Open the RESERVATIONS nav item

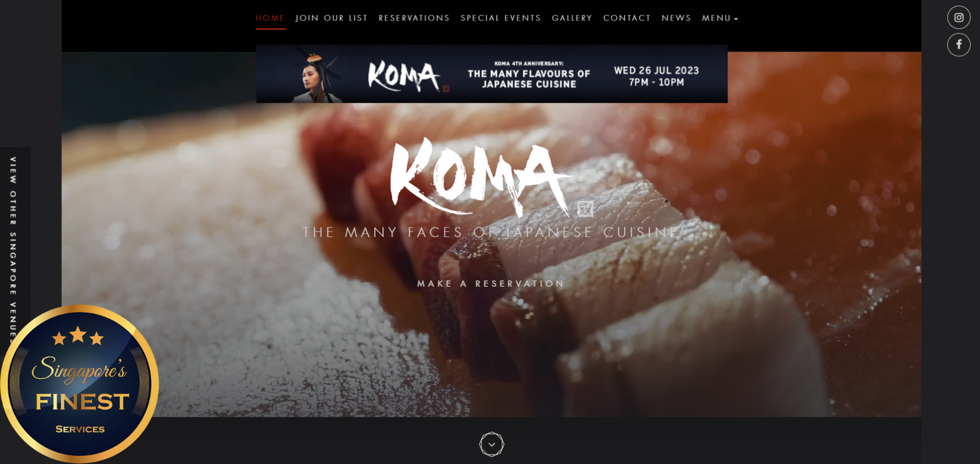click(x=414, y=18)
